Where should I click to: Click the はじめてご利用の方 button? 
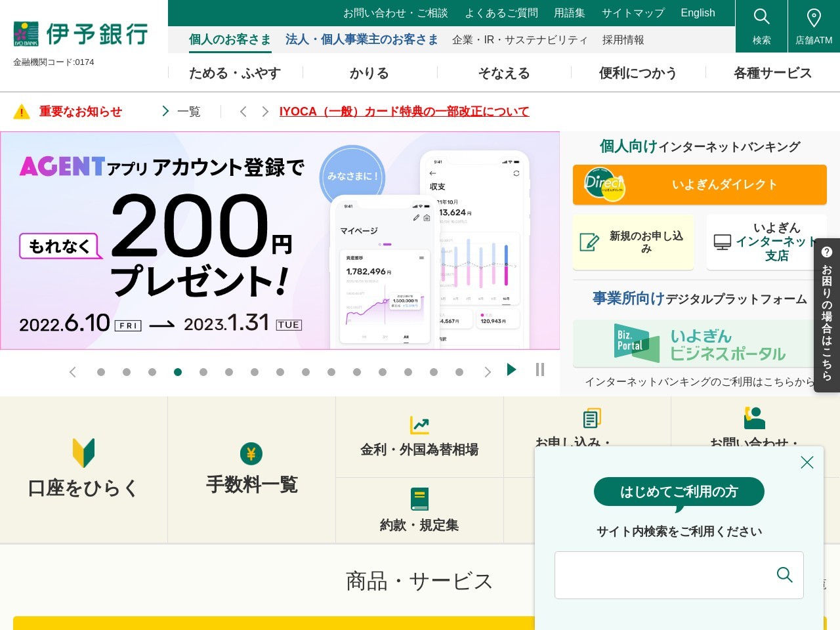click(x=679, y=492)
